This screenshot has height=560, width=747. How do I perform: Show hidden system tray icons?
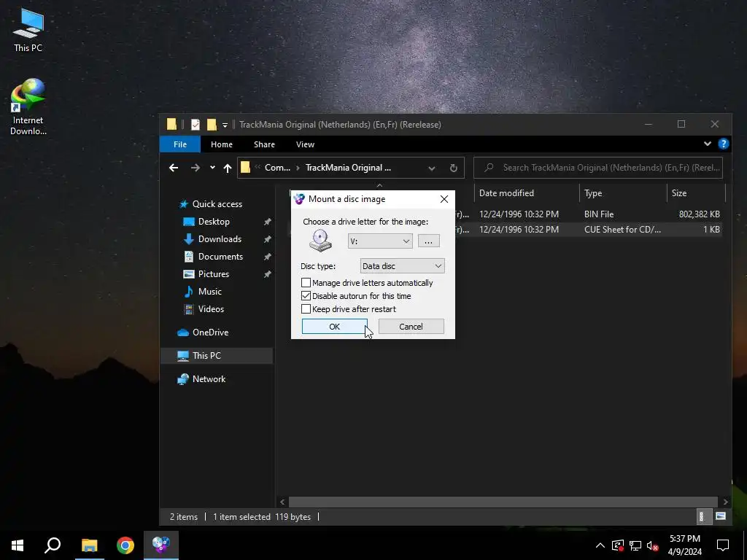(600, 545)
